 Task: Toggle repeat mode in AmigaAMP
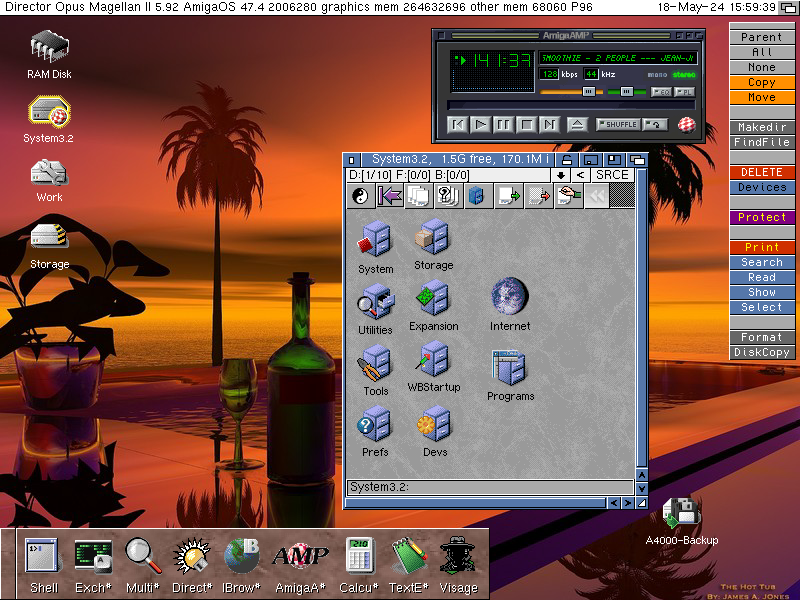click(655, 124)
